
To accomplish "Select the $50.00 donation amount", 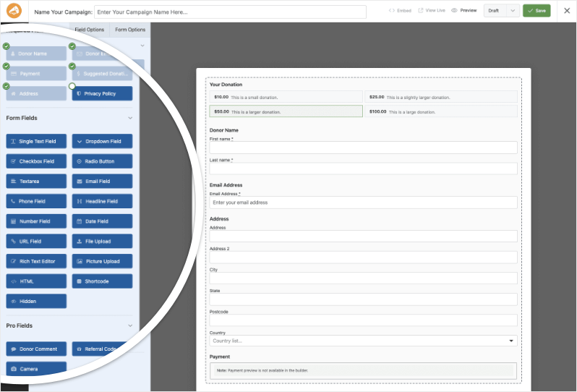I will tap(286, 111).
